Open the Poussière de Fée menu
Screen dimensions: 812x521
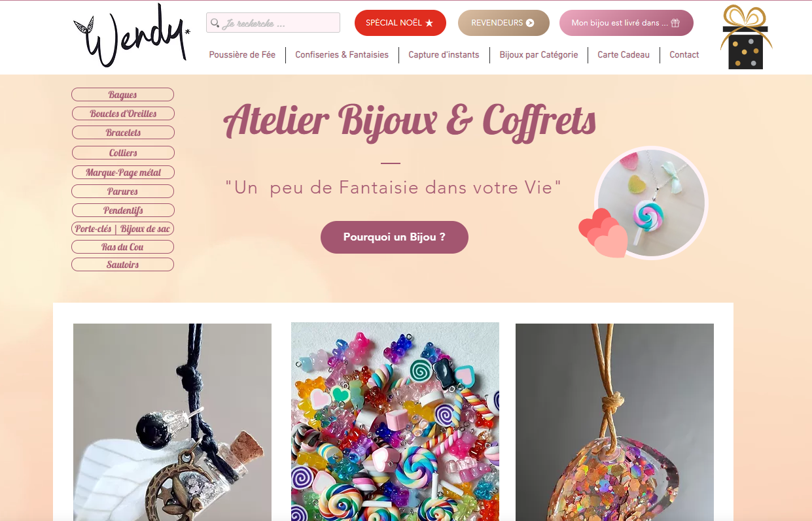(x=242, y=55)
